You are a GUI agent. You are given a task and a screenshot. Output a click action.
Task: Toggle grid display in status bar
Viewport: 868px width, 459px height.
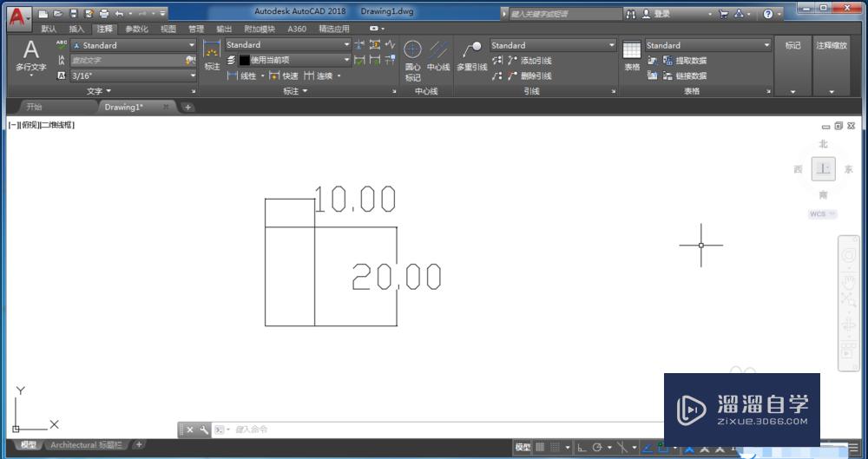pyautogui.click(x=540, y=447)
